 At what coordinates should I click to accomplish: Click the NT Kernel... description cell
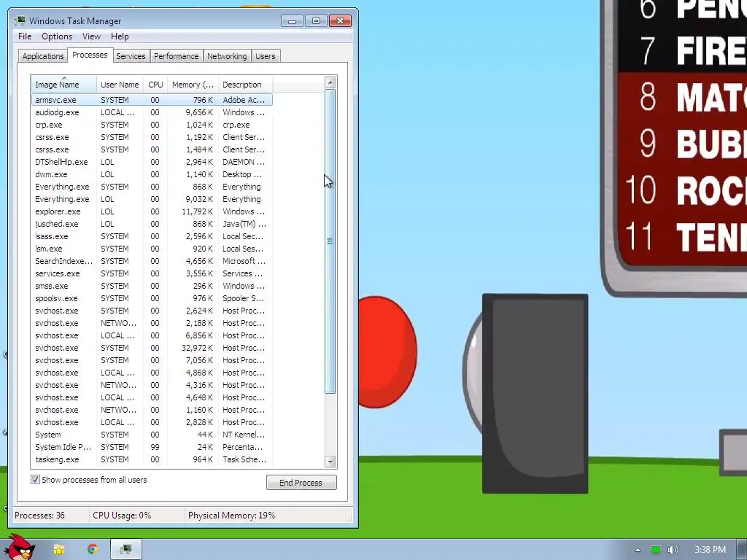point(244,435)
